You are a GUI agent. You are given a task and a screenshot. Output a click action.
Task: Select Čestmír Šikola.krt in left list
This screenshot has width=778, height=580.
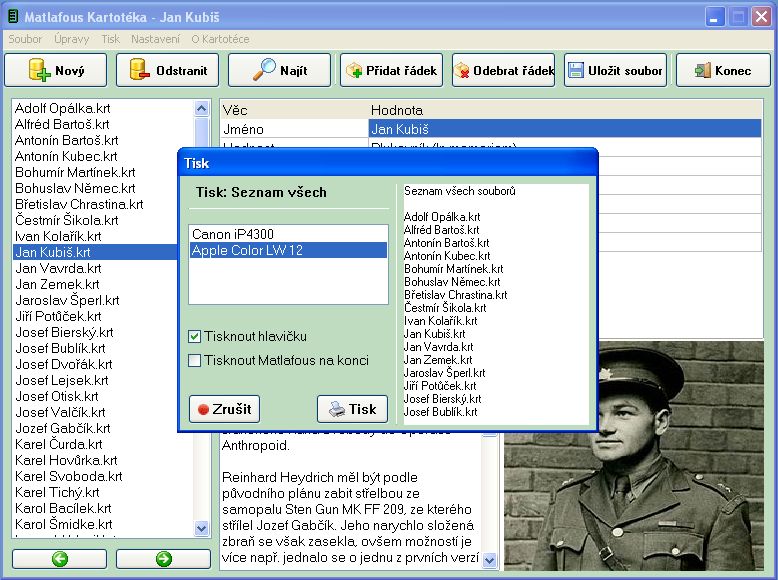[x=66, y=220]
